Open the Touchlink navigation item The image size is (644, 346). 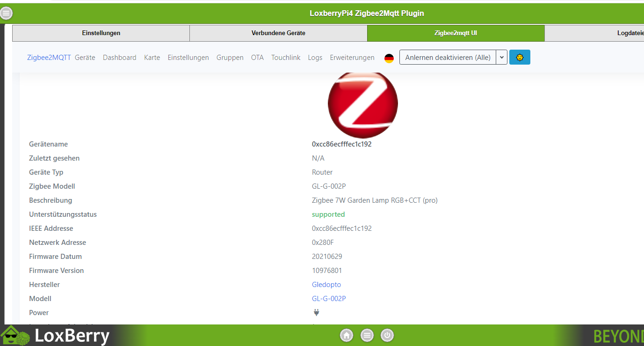pyautogui.click(x=286, y=58)
